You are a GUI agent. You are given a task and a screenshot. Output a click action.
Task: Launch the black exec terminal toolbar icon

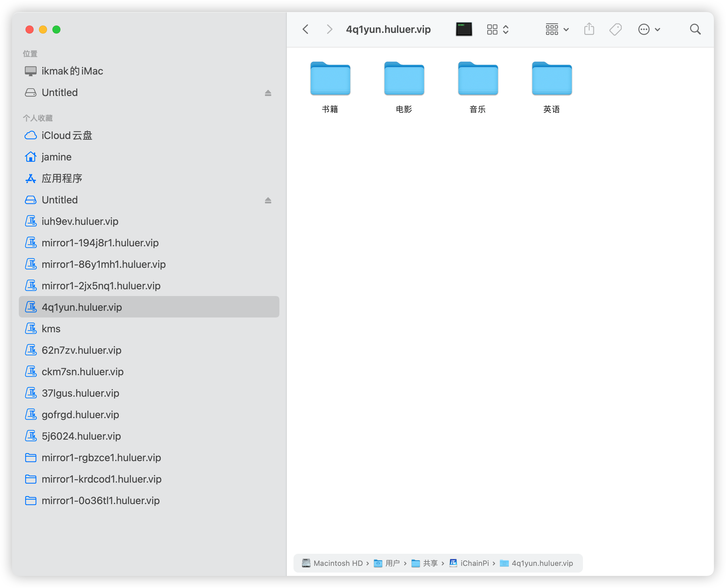(464, 29)
